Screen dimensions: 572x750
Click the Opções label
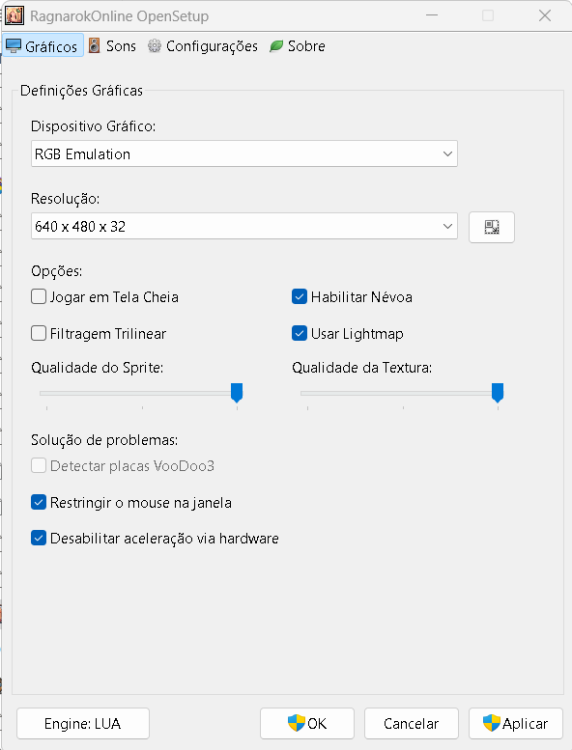pyautogui.click(x=56, y=271)
